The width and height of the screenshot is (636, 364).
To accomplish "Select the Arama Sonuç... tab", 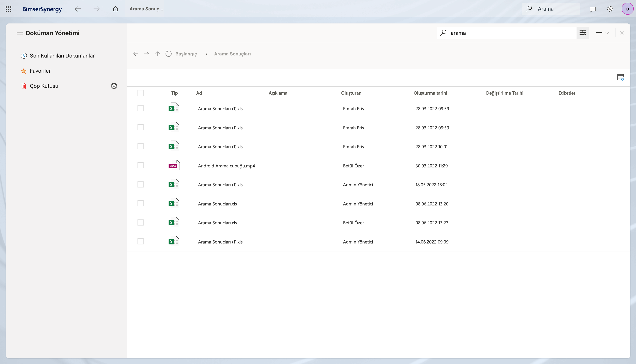I will point(146,9).
